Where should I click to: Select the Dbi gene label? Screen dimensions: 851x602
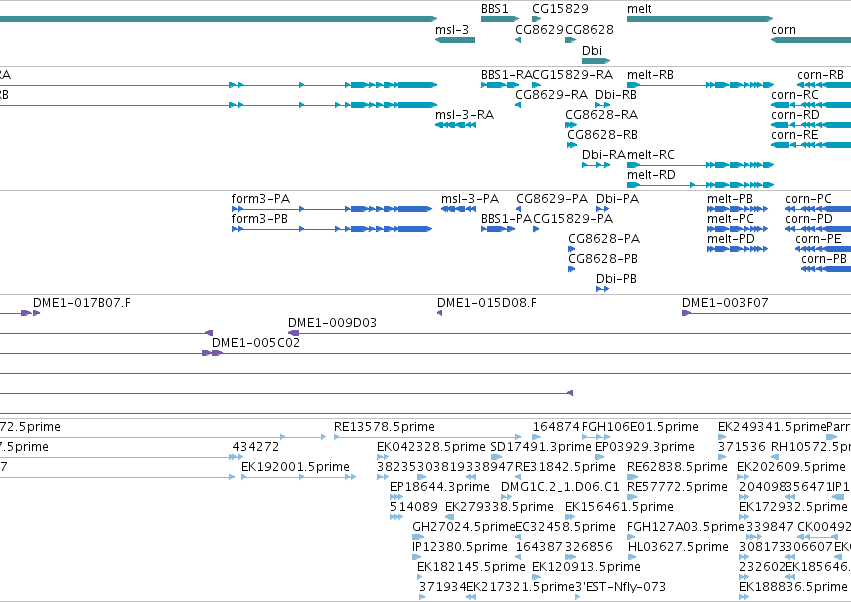(x=592, y=50)
